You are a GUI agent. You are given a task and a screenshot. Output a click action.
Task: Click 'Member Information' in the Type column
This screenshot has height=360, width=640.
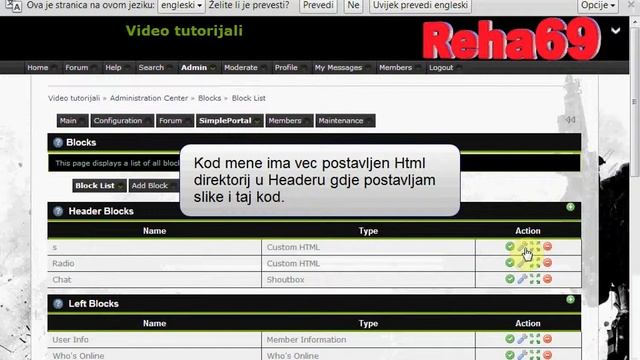[306, 340]
